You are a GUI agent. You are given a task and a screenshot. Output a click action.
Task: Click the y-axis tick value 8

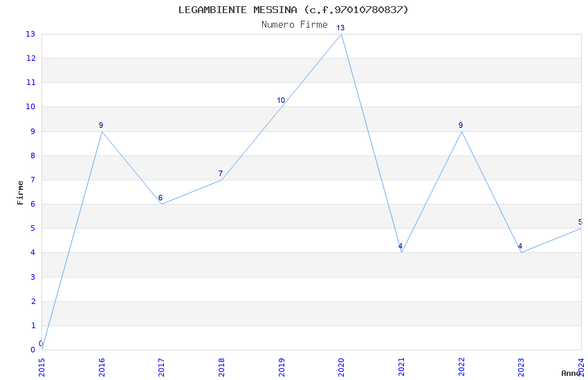coord(33,155)
